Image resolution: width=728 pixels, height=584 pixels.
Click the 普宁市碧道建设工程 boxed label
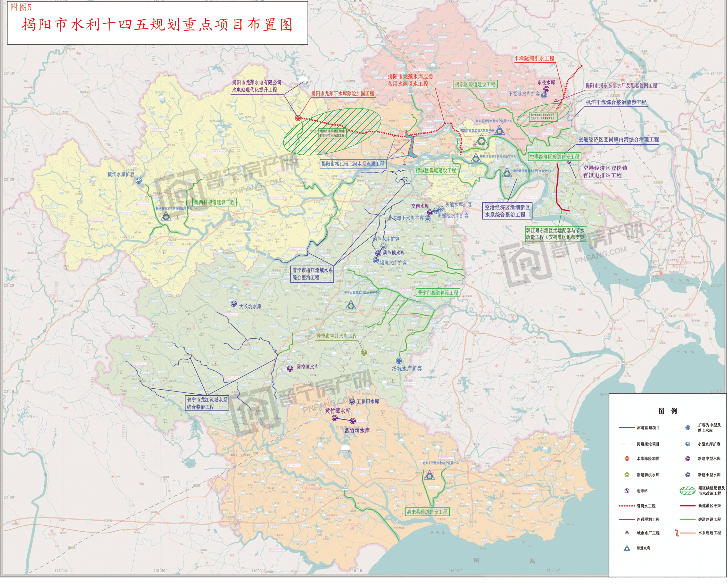(438, 293)
